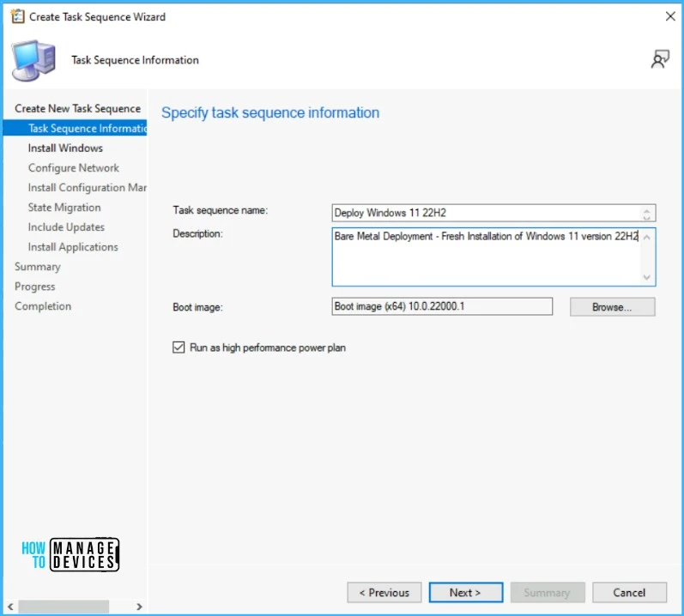Click 'Task Sequence Information' header title

tap(136, 60)
